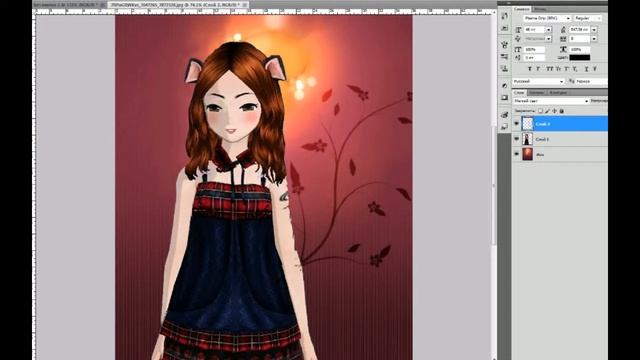
Task: Click the horizontal scale field
Action: [580, 49]
